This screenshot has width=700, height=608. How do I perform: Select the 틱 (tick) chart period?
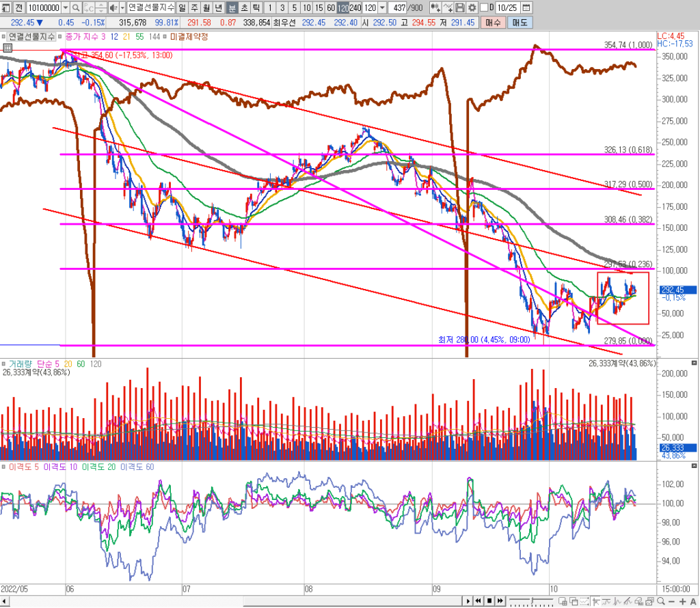pos(255,8)
